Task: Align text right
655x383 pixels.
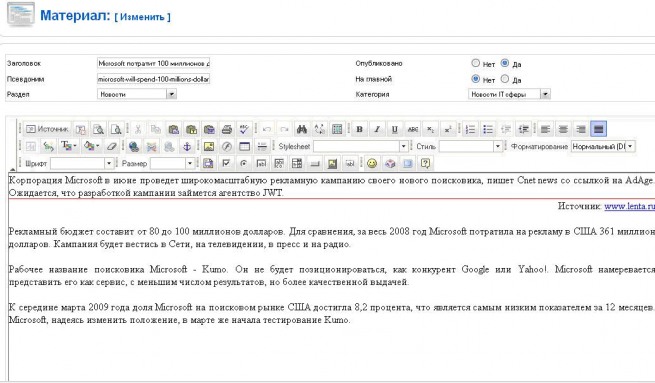Action: [x=581, y=129]
